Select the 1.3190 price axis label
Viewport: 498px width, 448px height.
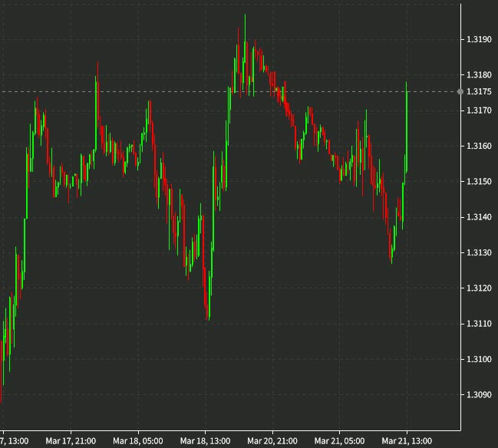(479, 39)
